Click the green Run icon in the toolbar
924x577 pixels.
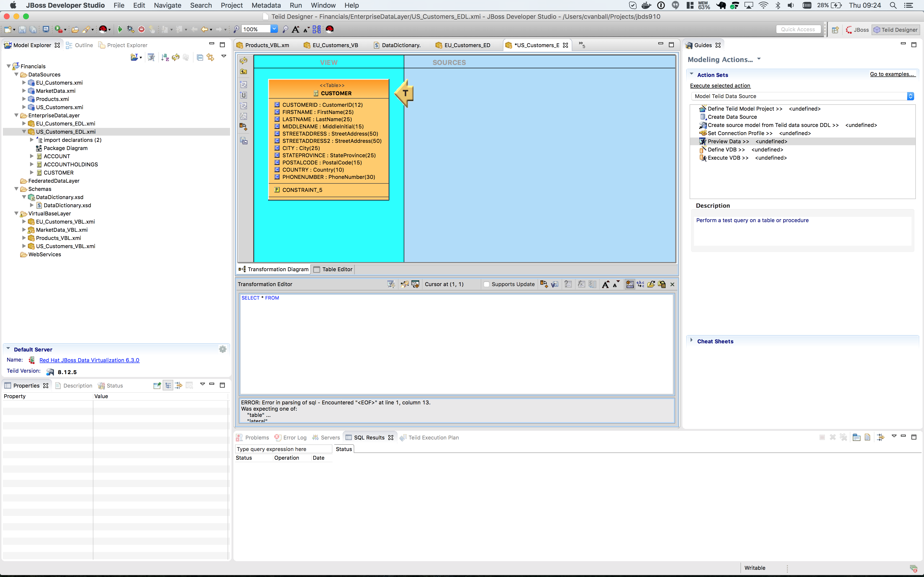120,29
